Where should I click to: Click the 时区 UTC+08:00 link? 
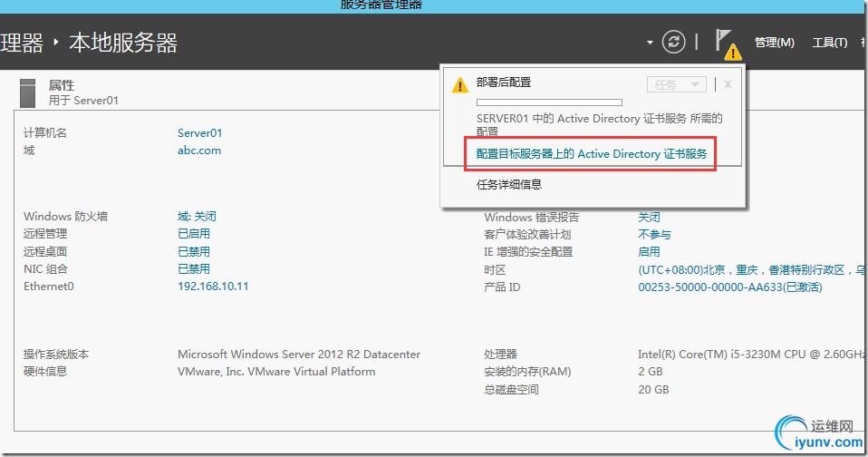pyautogui.click(x=752, y=270)
